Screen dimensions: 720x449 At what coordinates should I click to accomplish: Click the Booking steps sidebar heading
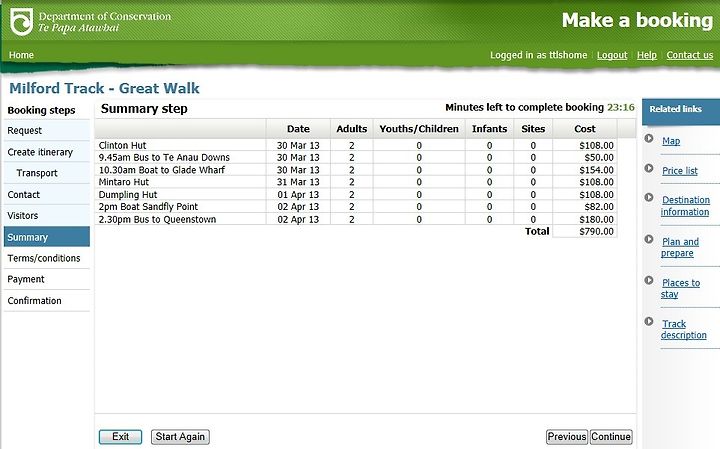tap(41, 110)
